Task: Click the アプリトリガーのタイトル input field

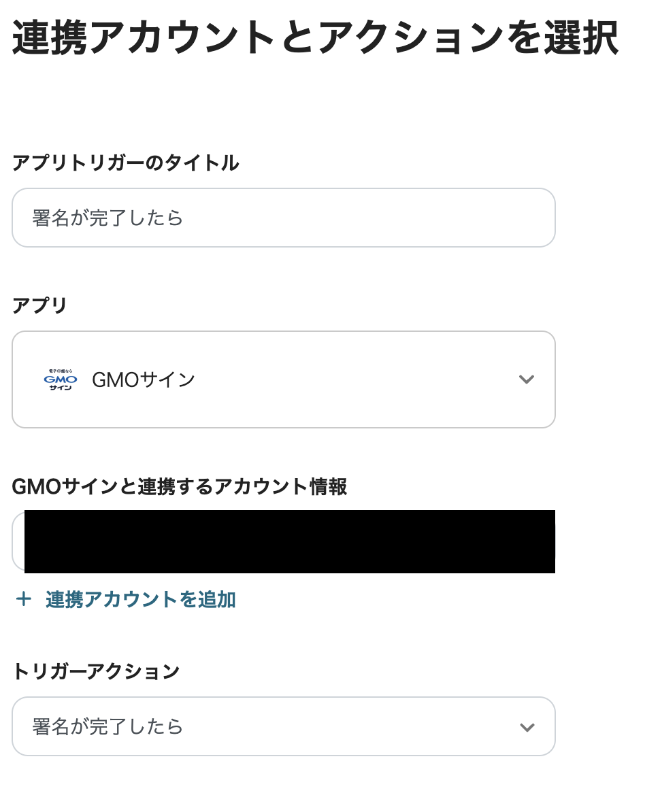Action: 284,217
